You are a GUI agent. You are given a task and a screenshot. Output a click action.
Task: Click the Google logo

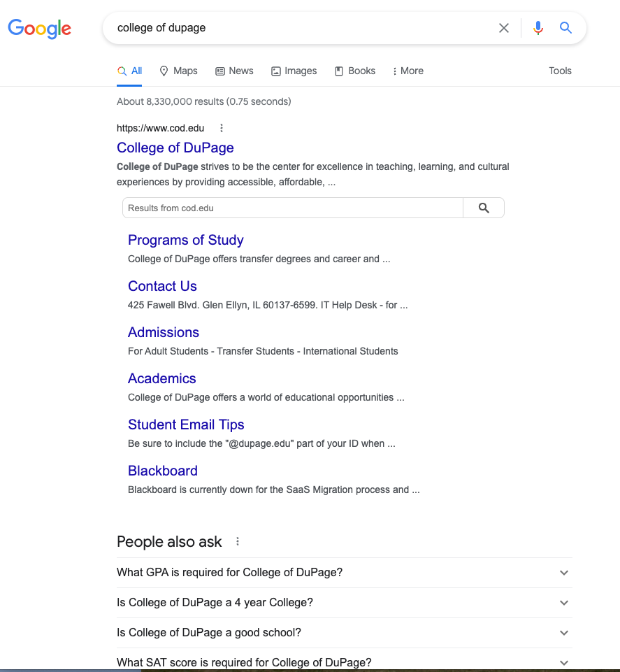[x=39, y=29]
